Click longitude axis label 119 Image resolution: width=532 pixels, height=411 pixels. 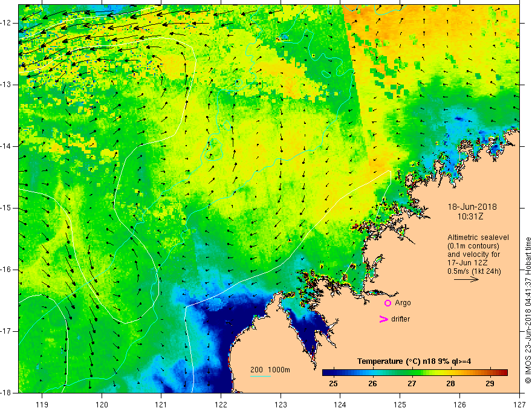coord(42,404)
